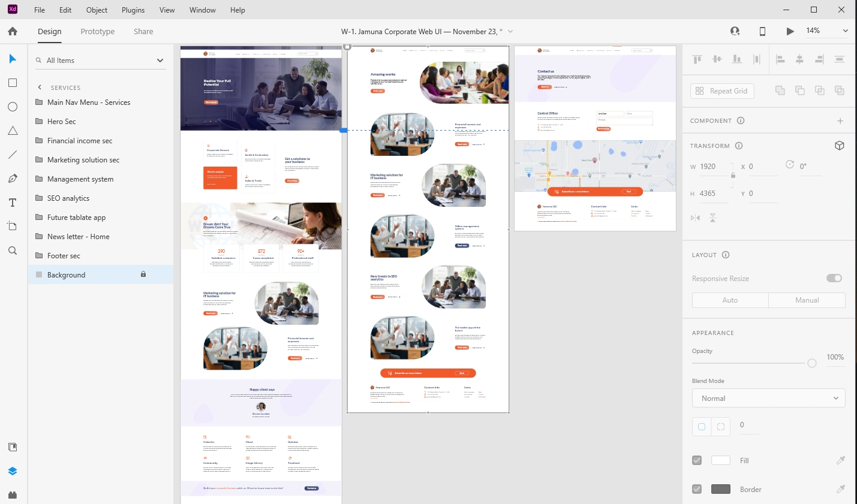Screen dimensions: 857x504
Task: Click the Auto layout button
Action: coord(730,300)
